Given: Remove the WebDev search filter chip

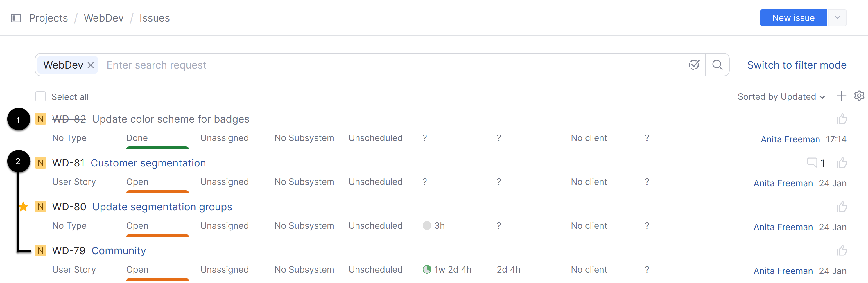Looking at the screenshot, I should tap(90, 65).
